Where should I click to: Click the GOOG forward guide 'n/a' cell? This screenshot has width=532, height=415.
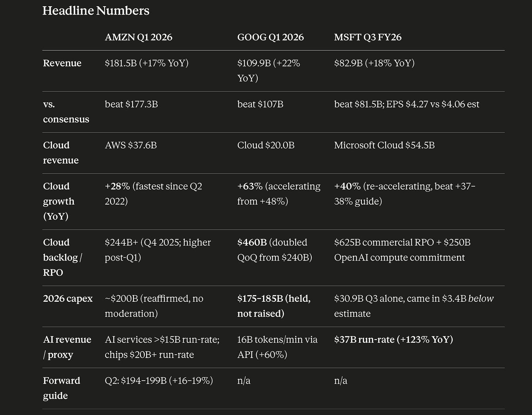coord(244,381)
